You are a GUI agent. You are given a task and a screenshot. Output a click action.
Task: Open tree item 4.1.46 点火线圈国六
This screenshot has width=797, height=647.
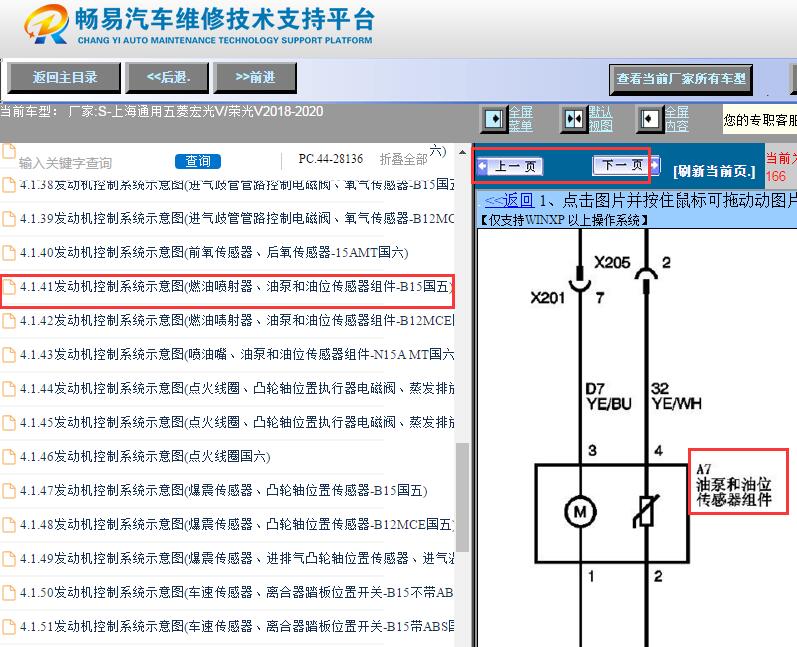point(145,456)
